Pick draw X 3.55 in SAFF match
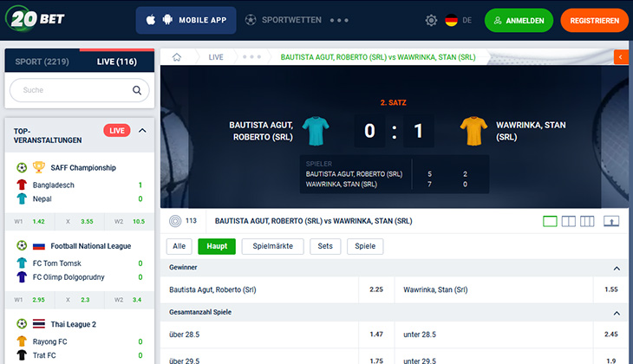This screenshot has height=364, width=633. pos(79,221)
